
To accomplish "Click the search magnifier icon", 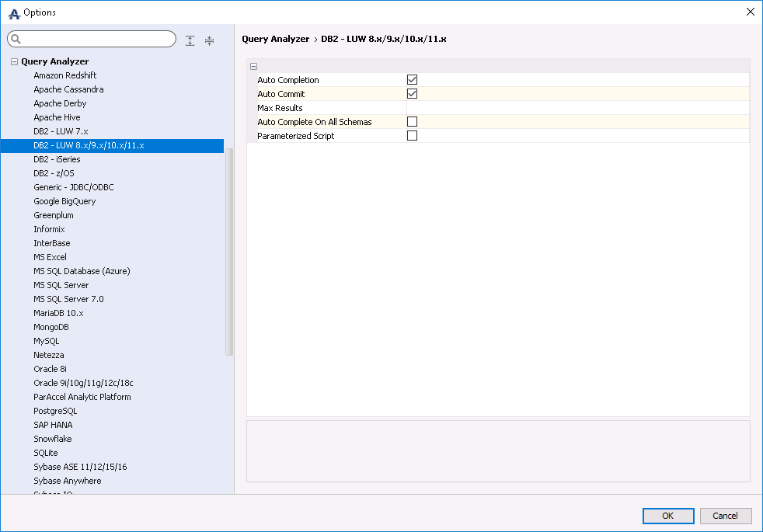I will pos(16,40).
